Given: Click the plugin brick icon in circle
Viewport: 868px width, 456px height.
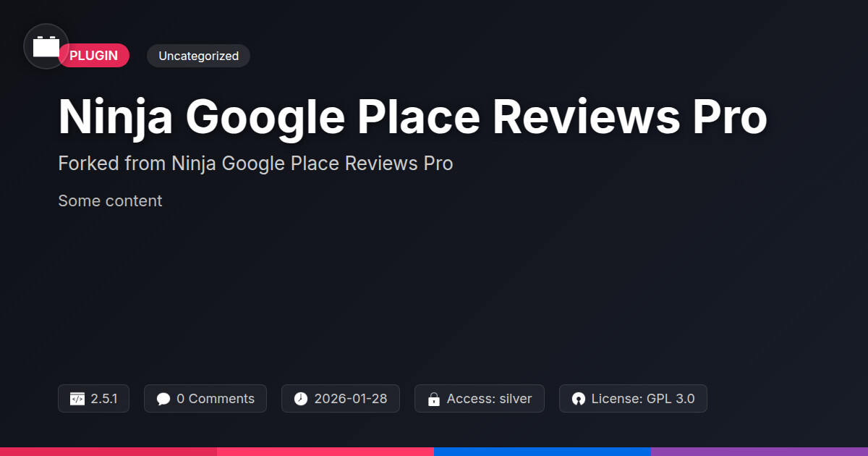Looking at the screenshot, I should click(x=46, y=46).
